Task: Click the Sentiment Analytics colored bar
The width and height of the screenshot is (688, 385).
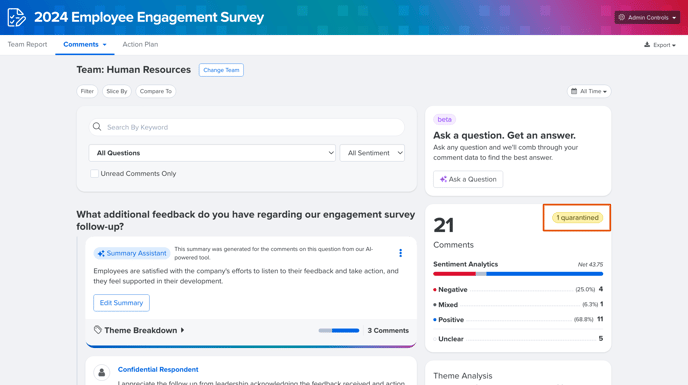Action: point(518,274)
